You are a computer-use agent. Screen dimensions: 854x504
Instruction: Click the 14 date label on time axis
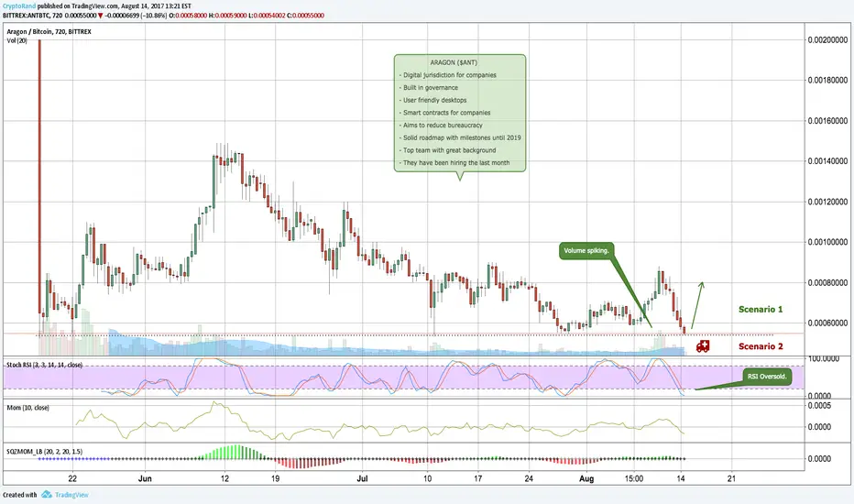click(681, 478)
